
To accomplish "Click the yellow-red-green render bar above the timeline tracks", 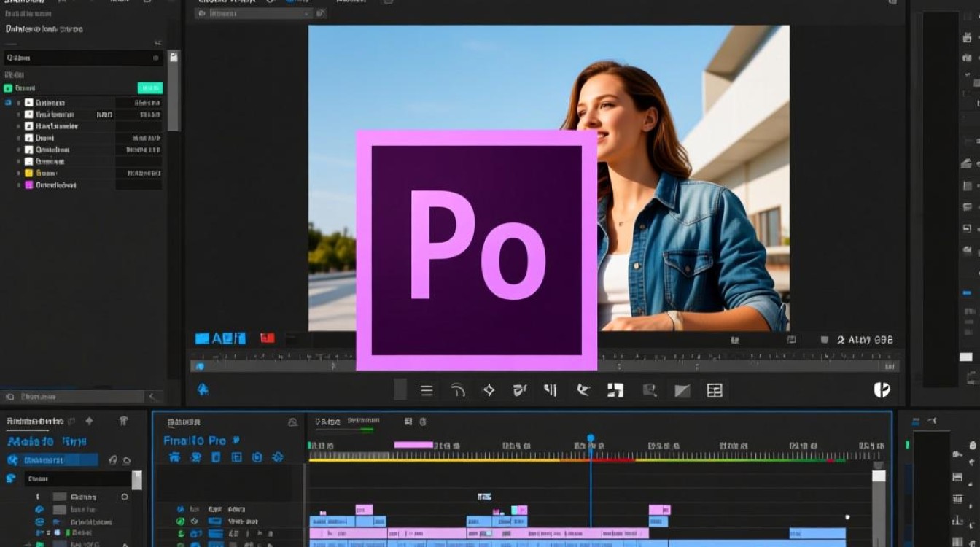I will 576,459.
